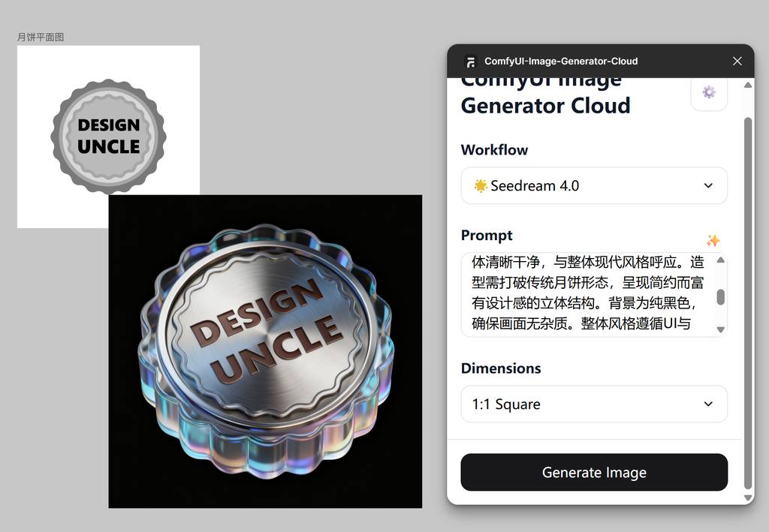This screenshot has width=769, height=532.
Task: Open settings via the gear icon
Action: (x=709, y=92)
